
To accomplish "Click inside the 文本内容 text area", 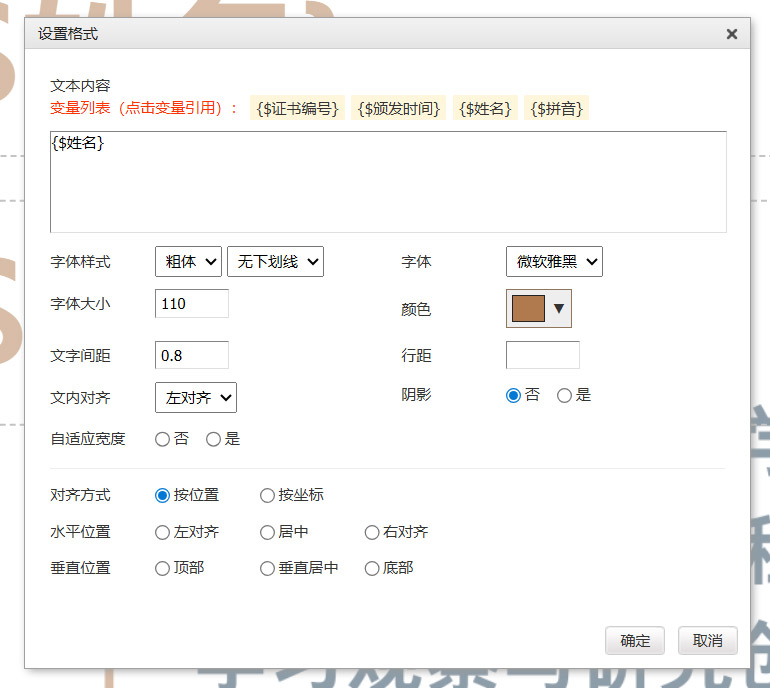I will pos(388,182).
